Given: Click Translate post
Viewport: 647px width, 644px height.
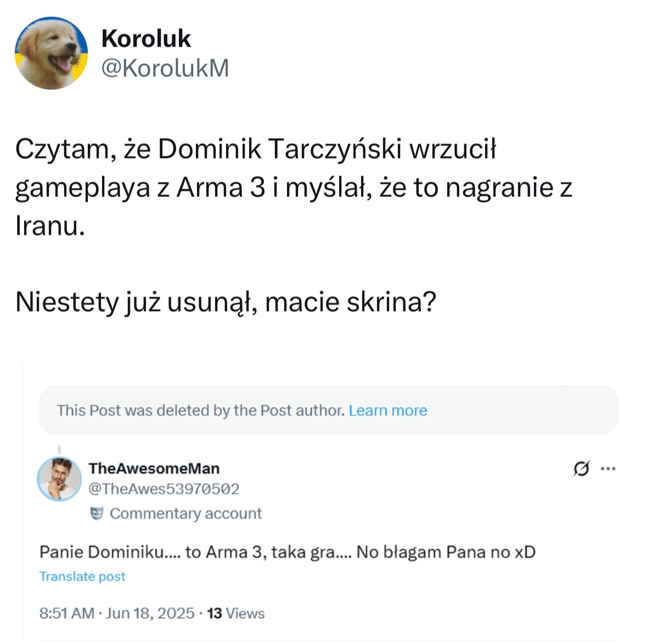Looking at the screenshot, I should click(x=82, y=577).
